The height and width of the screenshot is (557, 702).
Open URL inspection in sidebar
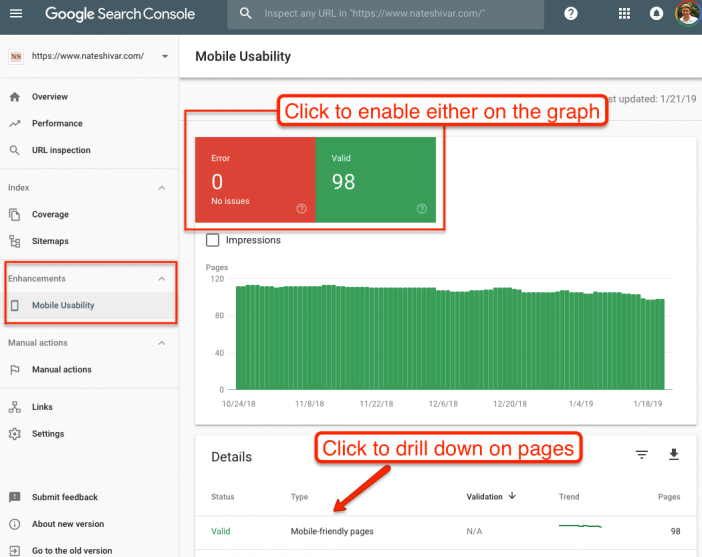click(x=89, y=150)
